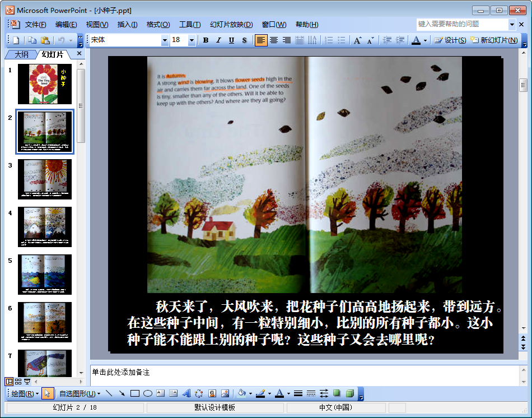
Task: Select slide 1 thumbnail
Action: click(45, 84)
